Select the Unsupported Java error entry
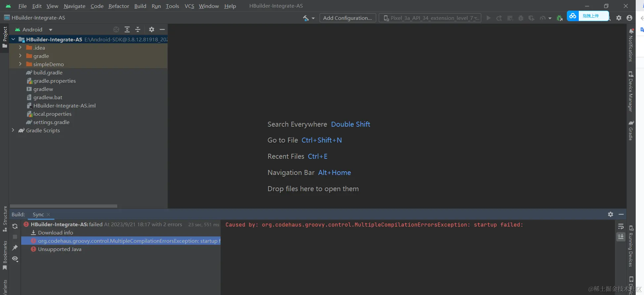 [x=60, y=249]
